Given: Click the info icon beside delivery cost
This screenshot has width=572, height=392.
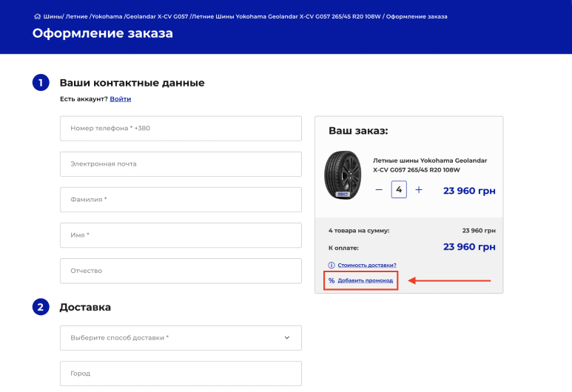Looking at the screenshot, I should pyautogui.click(x=332, y=265).
